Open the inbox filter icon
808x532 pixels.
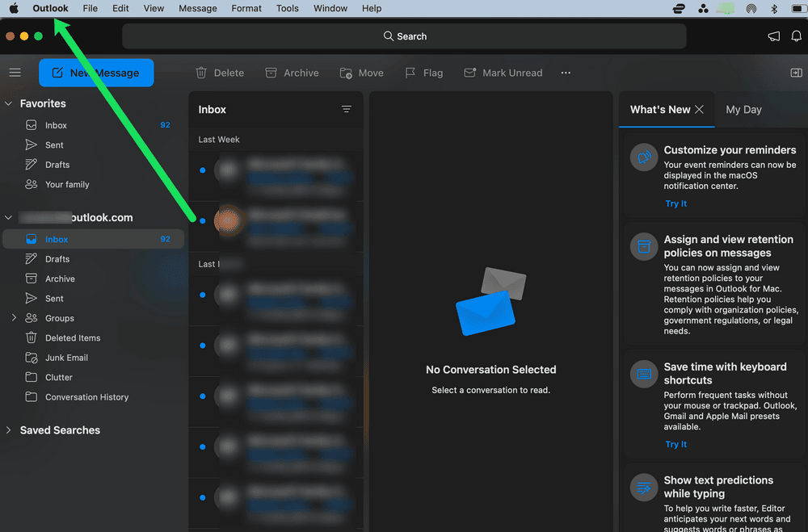pyautogui.click(x=347, y=110)
